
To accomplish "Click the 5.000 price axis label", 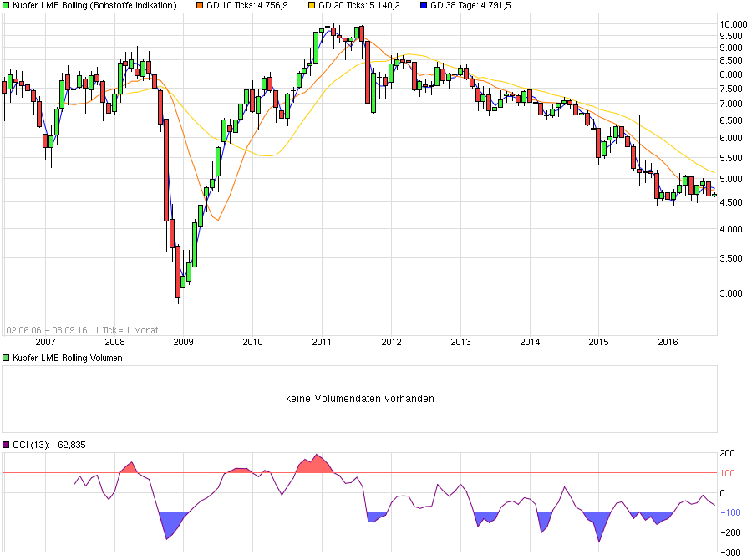I will click(x=731, y=179).
